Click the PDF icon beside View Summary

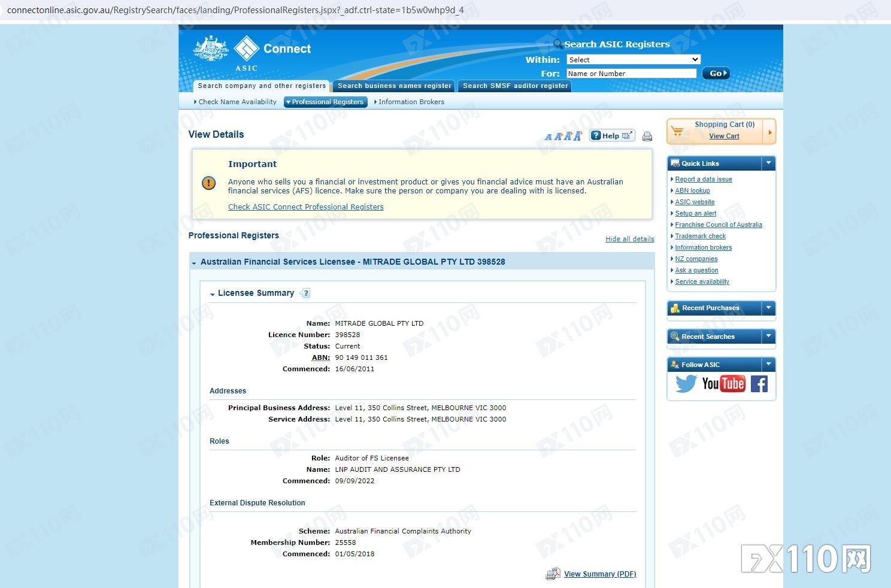[x=553, y=574]
